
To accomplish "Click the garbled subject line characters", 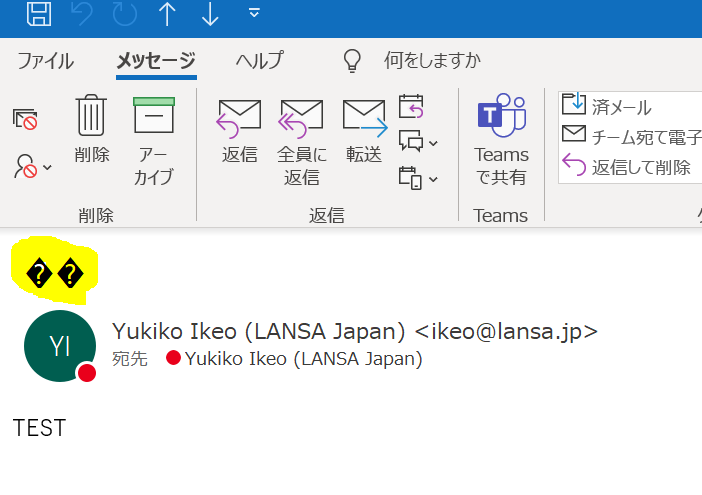I will [55, 272].
